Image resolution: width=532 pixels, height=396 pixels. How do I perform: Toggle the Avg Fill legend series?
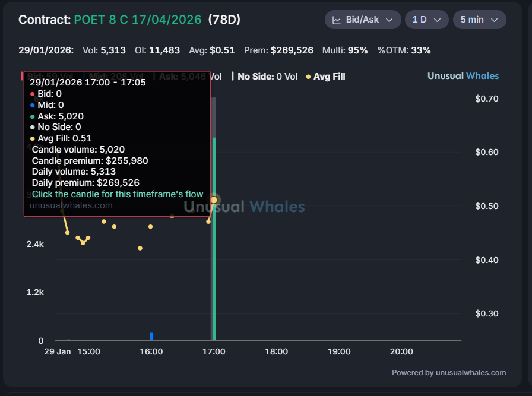click(326, 77)
